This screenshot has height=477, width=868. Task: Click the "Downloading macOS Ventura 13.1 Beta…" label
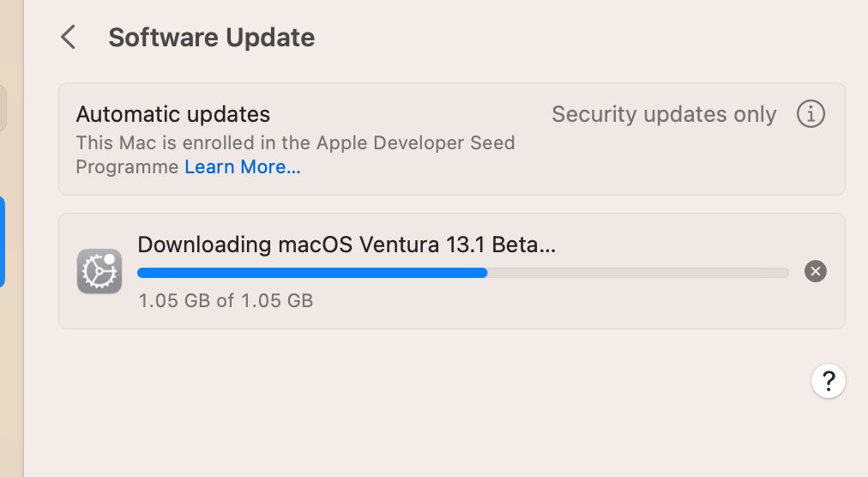tap(347, 245)
